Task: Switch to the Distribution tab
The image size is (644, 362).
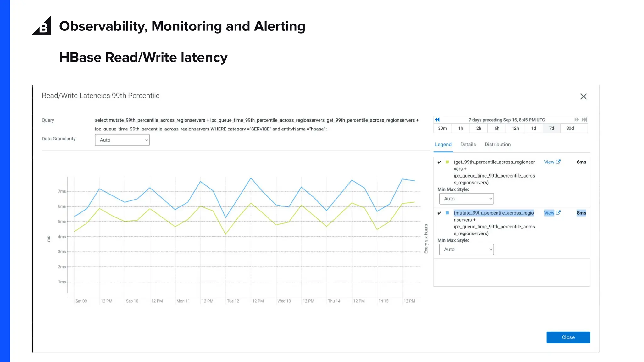Action: coord(497,145)
